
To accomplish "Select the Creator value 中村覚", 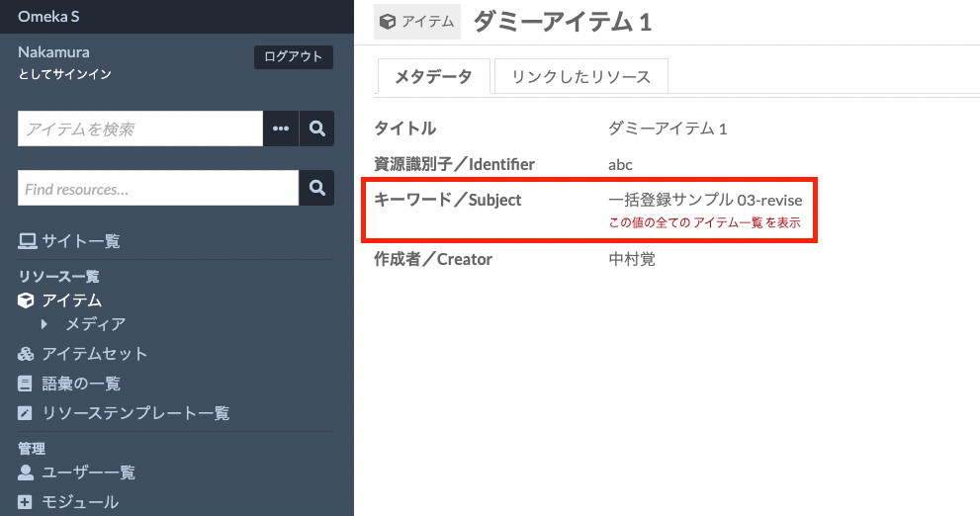I will point(632,259).
